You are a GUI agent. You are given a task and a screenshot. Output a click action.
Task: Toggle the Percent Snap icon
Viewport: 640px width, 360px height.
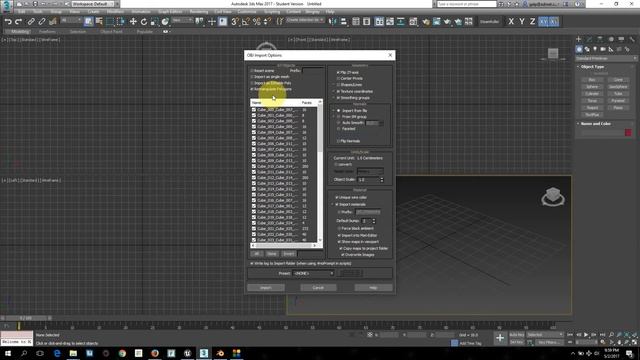257,22
